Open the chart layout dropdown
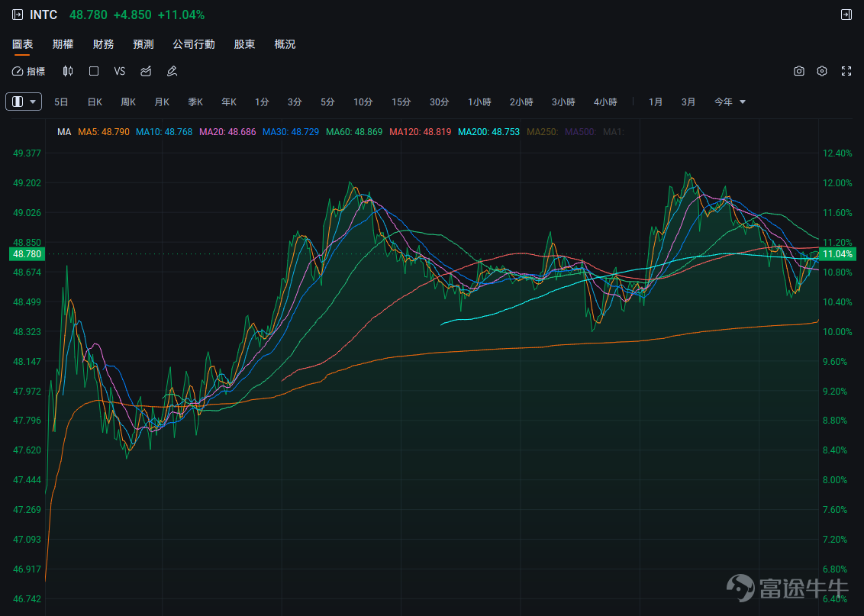This screenshot has height=616, width=864. (24, 102)
